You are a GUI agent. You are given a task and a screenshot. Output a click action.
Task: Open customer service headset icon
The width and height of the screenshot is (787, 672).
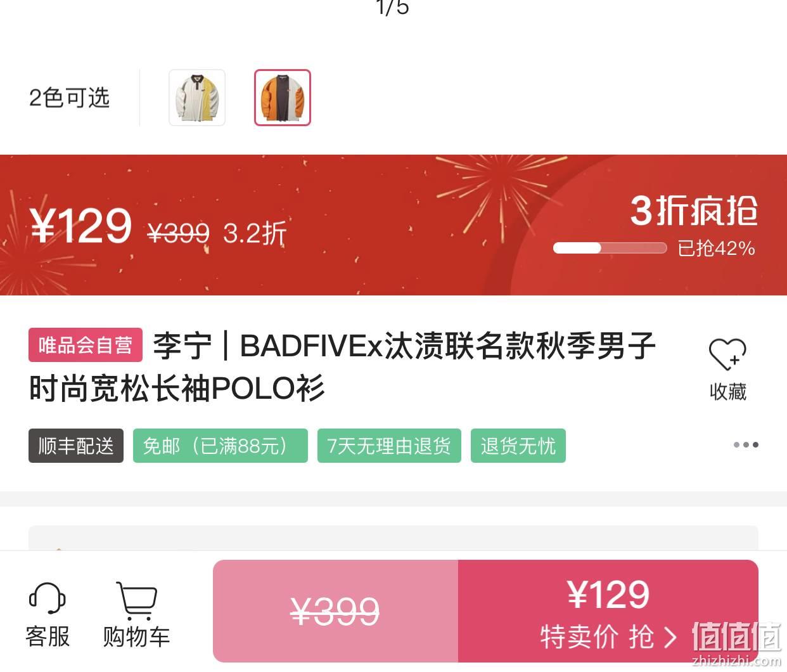(x=48, y=598)
